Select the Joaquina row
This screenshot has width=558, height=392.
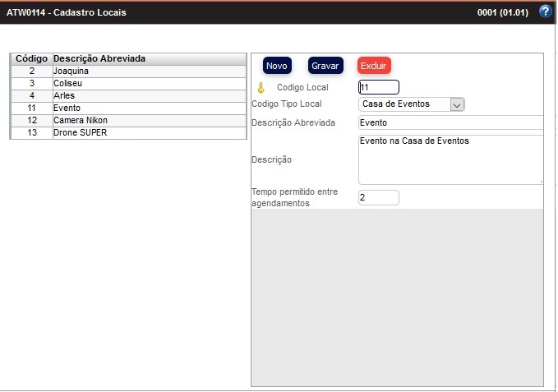pos(128,71)
